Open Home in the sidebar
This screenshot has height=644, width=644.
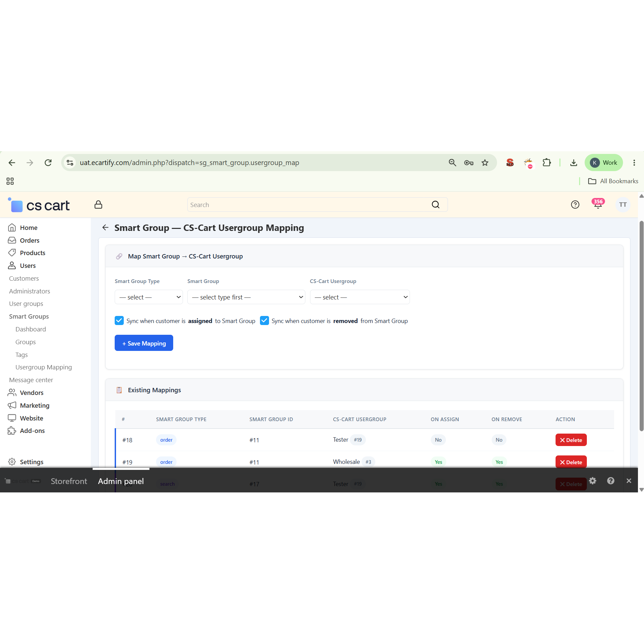pos(29,228)
